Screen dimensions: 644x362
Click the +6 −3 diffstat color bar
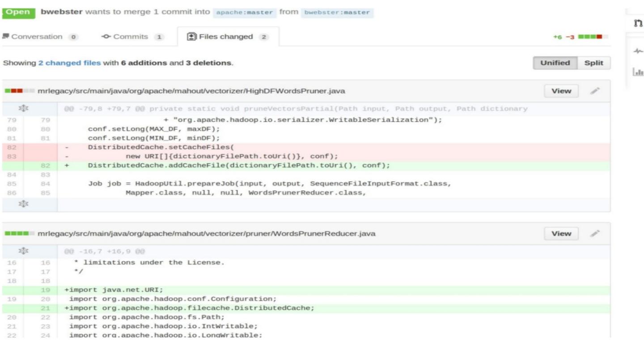coord(590,37)
